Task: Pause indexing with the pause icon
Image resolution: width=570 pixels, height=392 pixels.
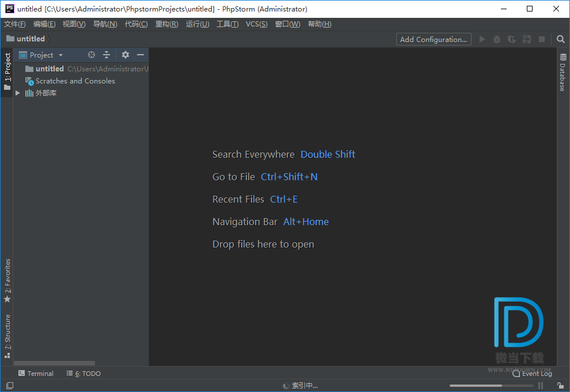Action: (541, 386)
